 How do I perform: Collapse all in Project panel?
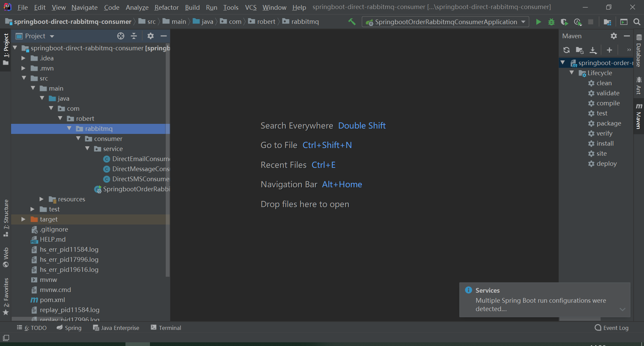(x=134, y=36)
